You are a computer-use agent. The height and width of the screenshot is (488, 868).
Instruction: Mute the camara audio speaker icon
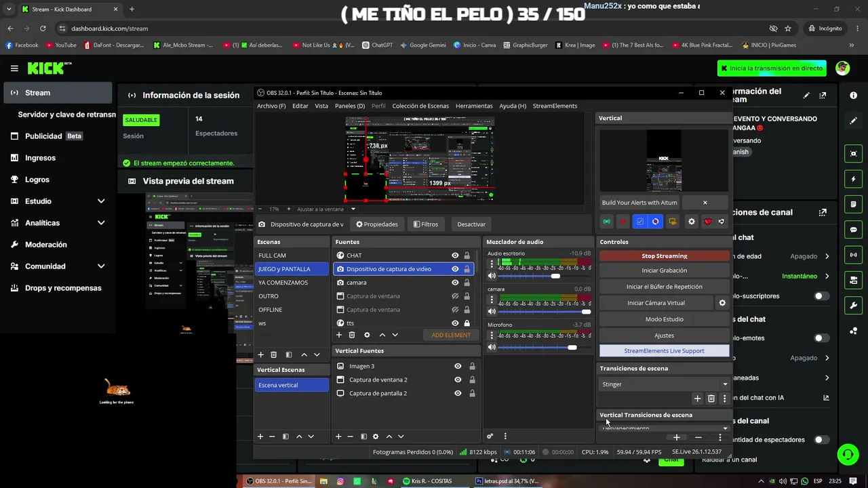[x=492, y=312]
